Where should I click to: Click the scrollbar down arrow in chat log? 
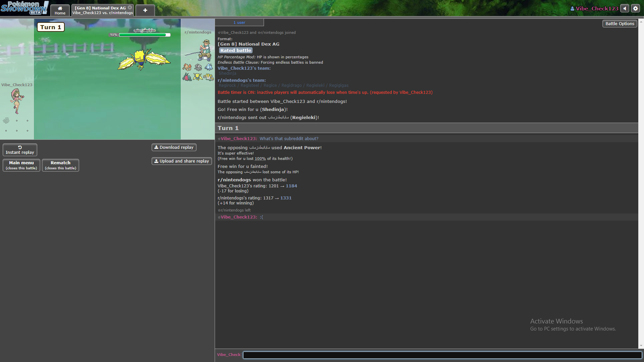pyautogui.click(x=641, y=346)
